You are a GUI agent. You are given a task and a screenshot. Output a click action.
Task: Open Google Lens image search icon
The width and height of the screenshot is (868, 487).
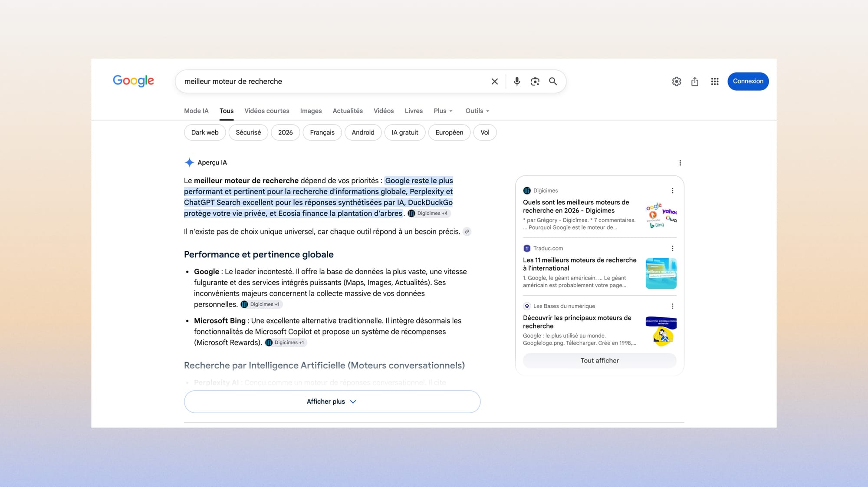(x=535, y=82)
